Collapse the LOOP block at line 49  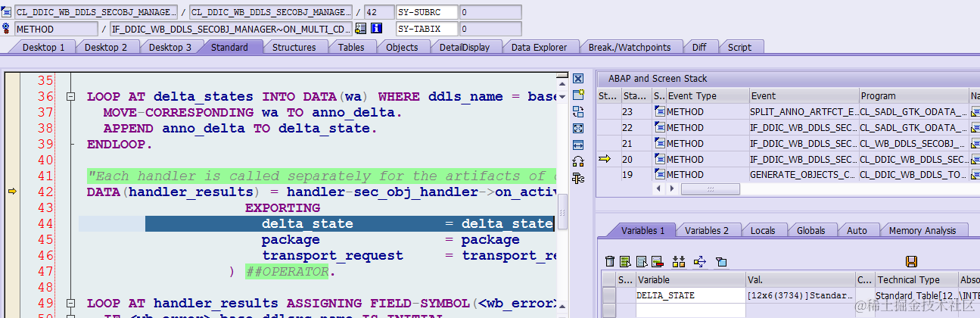(70, 304)
